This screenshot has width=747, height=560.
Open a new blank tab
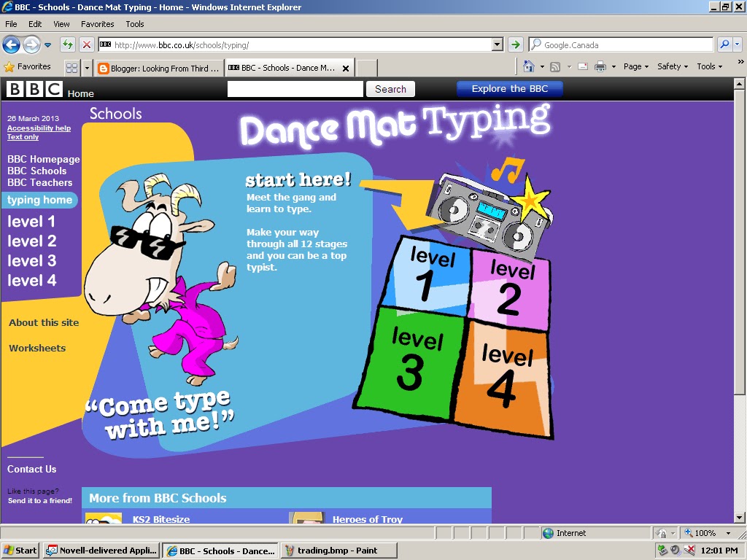[367, 68]
